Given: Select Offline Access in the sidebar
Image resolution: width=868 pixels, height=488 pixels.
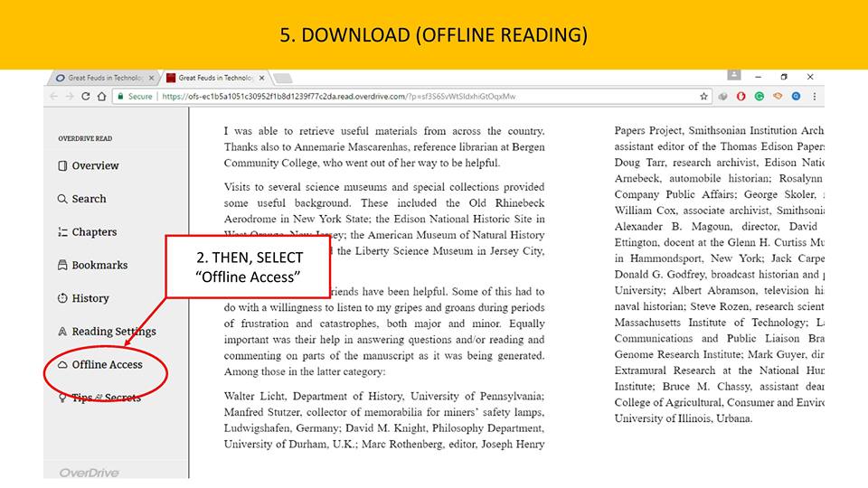Looking at the screenshot, I should click(100, 364).
